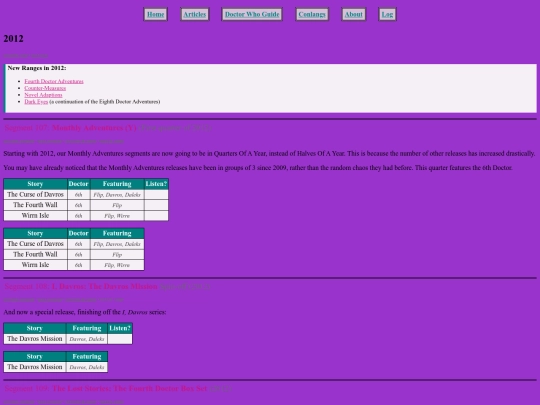Image resolution: width=540 pixels, height=405 pixels.
Task: Click the 2012 page heading
Action: (x=13, y=39)
